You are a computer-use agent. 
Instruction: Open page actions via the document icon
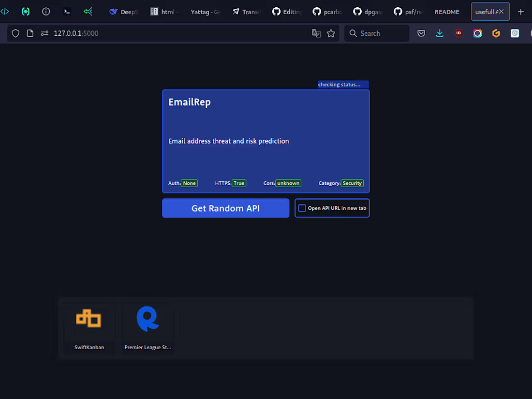click(x=30, y=33)
